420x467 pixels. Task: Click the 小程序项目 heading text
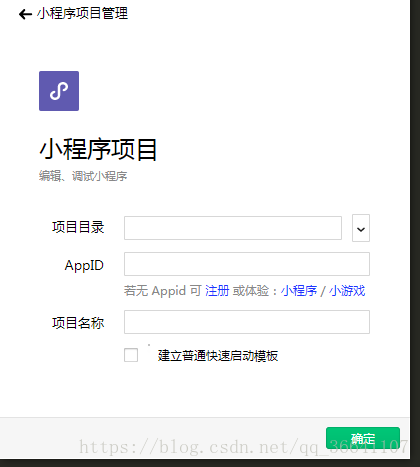pyautogui.click(x=98, y=149)
